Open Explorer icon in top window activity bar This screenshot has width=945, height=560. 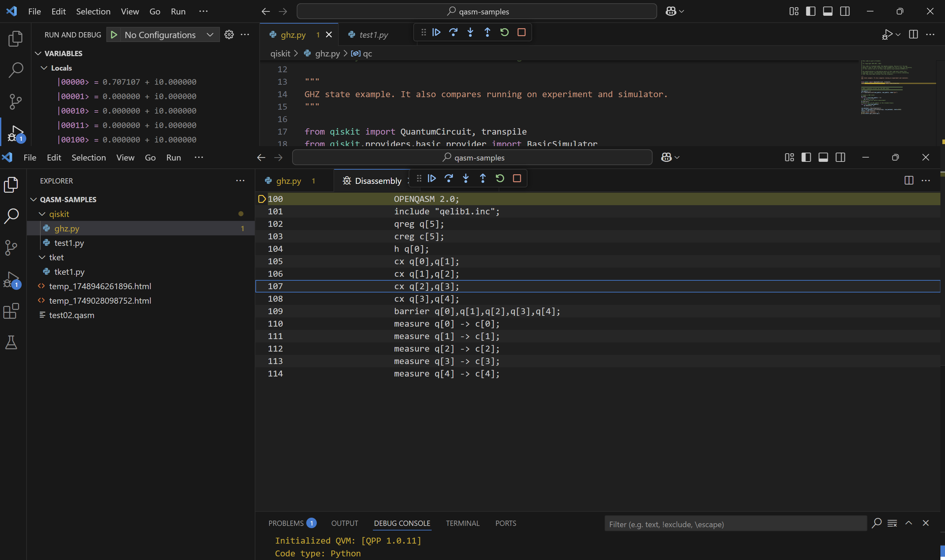(x=15, y=38)
